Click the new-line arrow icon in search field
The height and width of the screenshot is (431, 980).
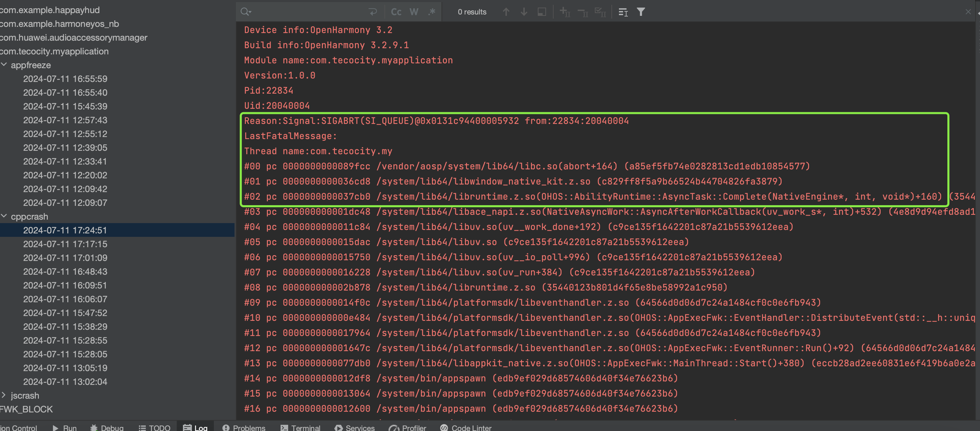point(373,12)
